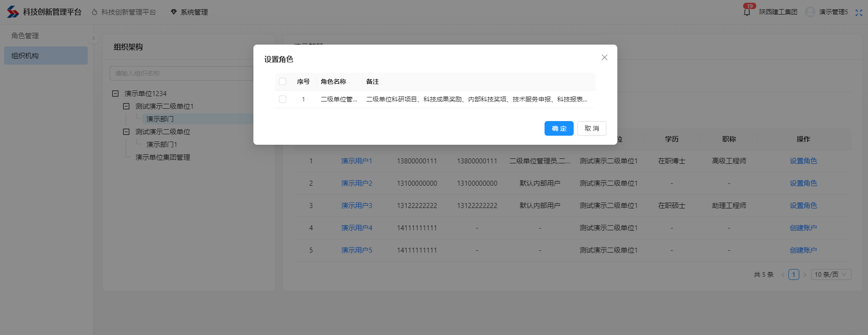
Task: Collapse the left sidebar arrow
Action: click(x=94, y=38)
